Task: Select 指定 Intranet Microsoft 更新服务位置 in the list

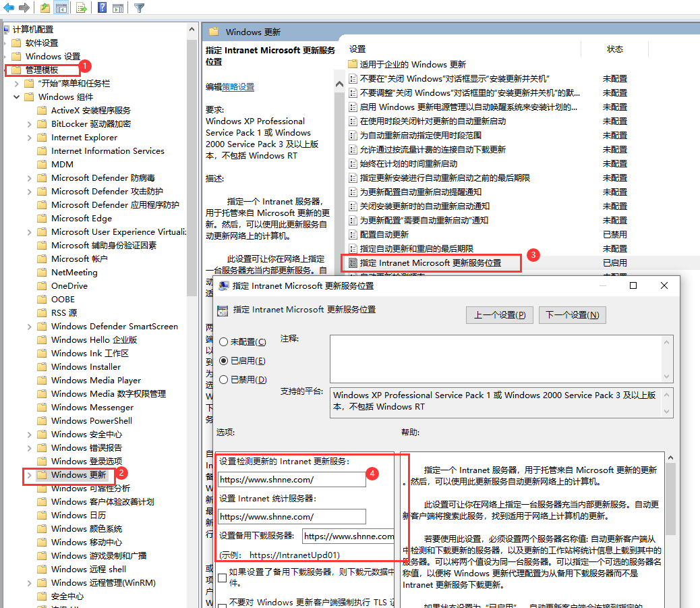Action: (x=430, y=263)
